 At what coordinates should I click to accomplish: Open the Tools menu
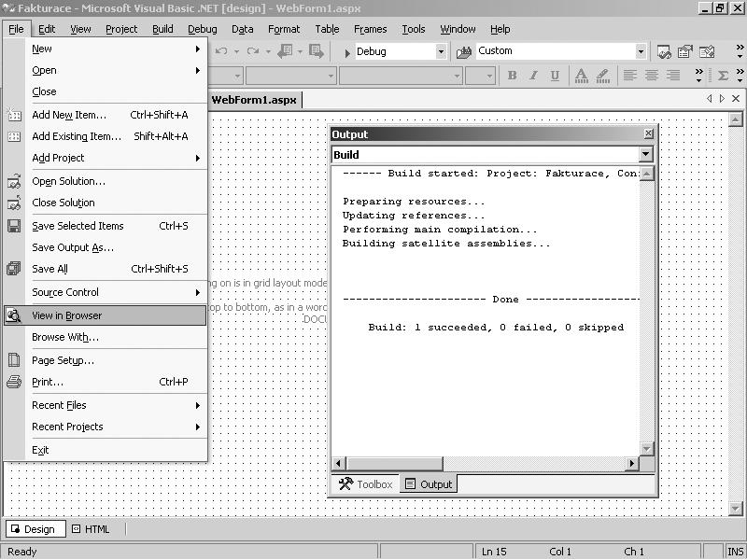coord(413,29)
